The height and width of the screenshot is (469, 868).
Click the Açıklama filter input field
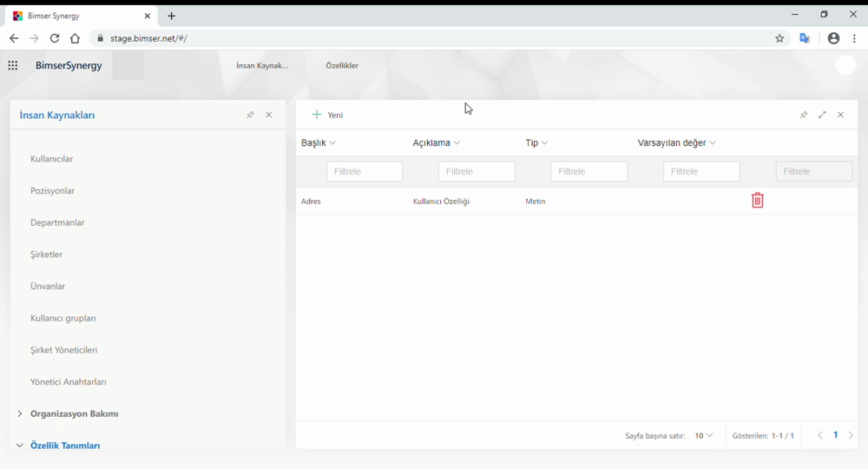point(477,171)
